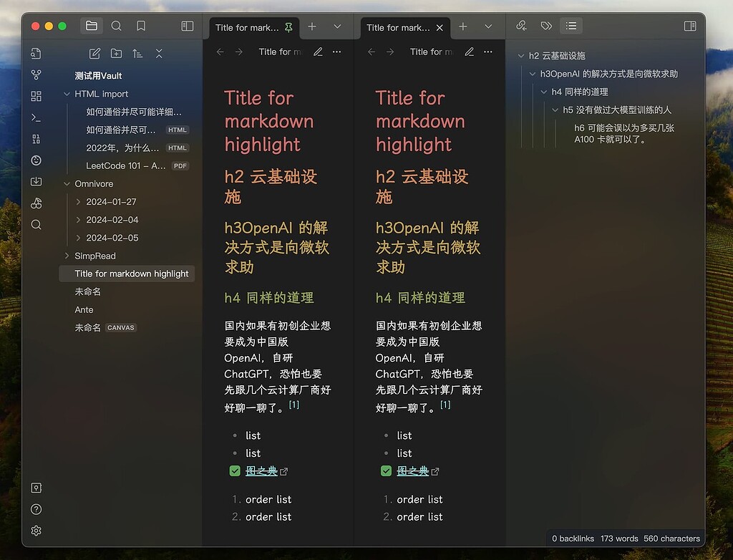Open the backlinks panel icon
Viewport: 733px width, 560px height.
tap(521, 26)
